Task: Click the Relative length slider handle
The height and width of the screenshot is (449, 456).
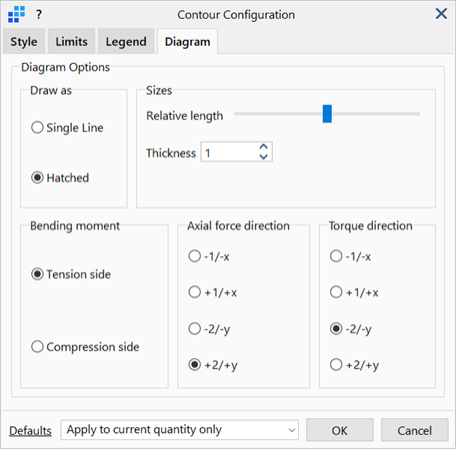Action: point(327,114)
